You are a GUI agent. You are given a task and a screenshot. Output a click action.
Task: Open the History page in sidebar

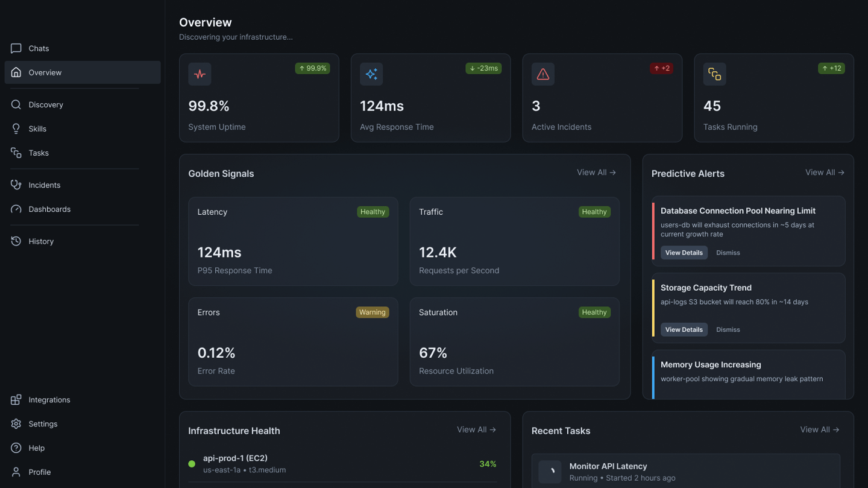coord(41,241)
